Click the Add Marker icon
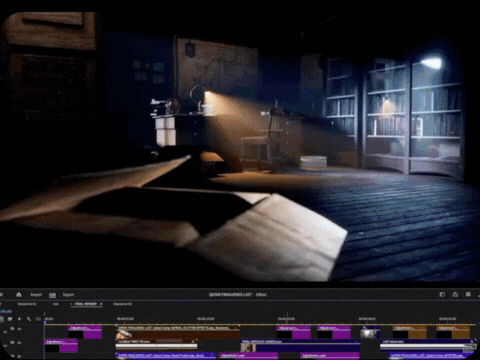Image resolution: width=480 pixels, height=360 pixels. pos(19,319)
